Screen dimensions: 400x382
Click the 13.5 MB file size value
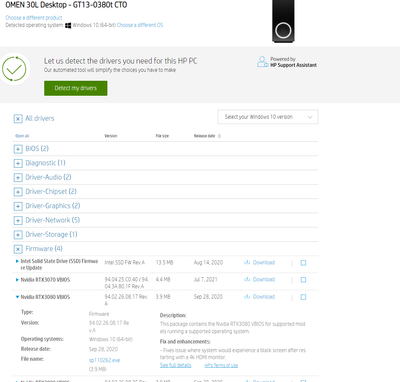(164, 263)
